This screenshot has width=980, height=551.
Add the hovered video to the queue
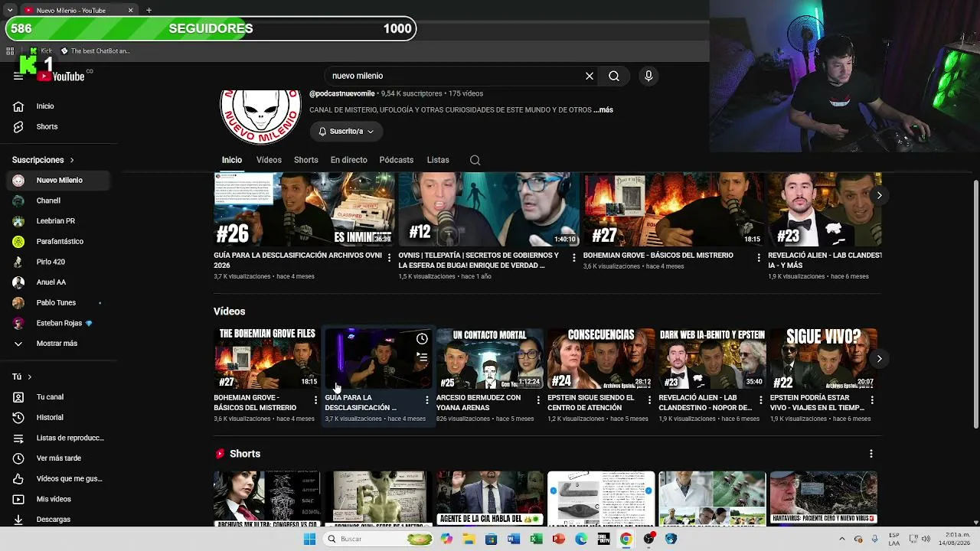tap(422, 357)
